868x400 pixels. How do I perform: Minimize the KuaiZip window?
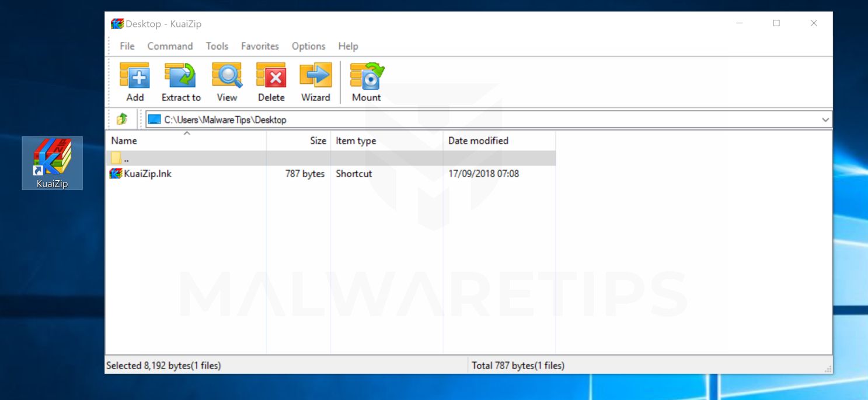click(x=740, y=23)
